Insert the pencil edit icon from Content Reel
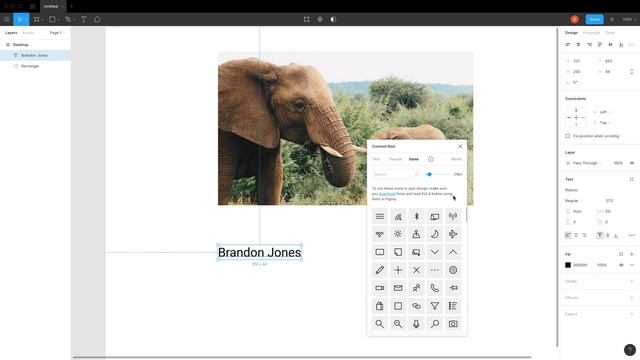 [x=380, y=270]
